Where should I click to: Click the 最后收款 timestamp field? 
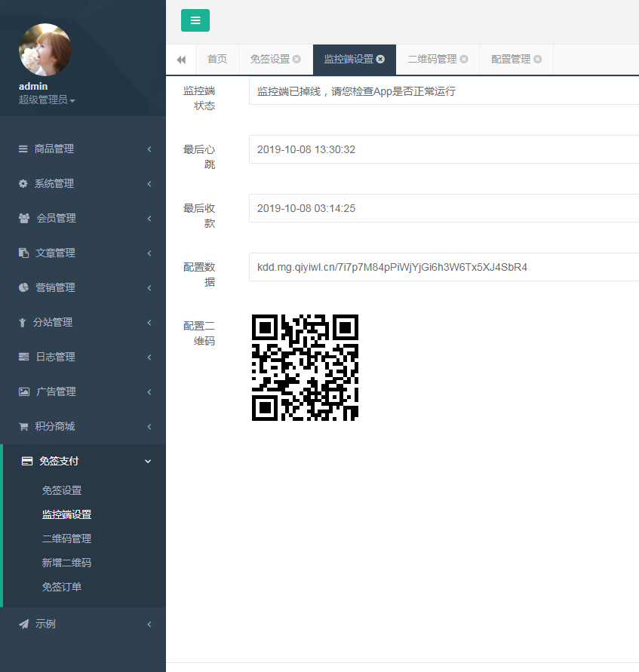point(444,208)
